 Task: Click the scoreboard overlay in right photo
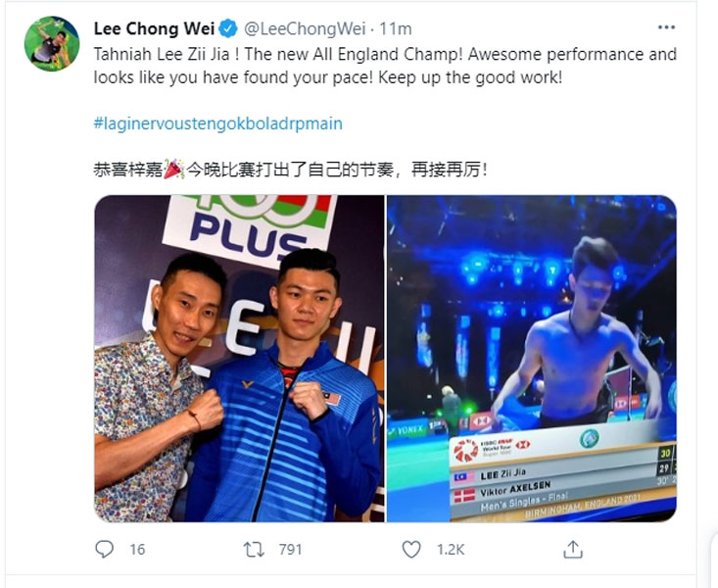562,474
